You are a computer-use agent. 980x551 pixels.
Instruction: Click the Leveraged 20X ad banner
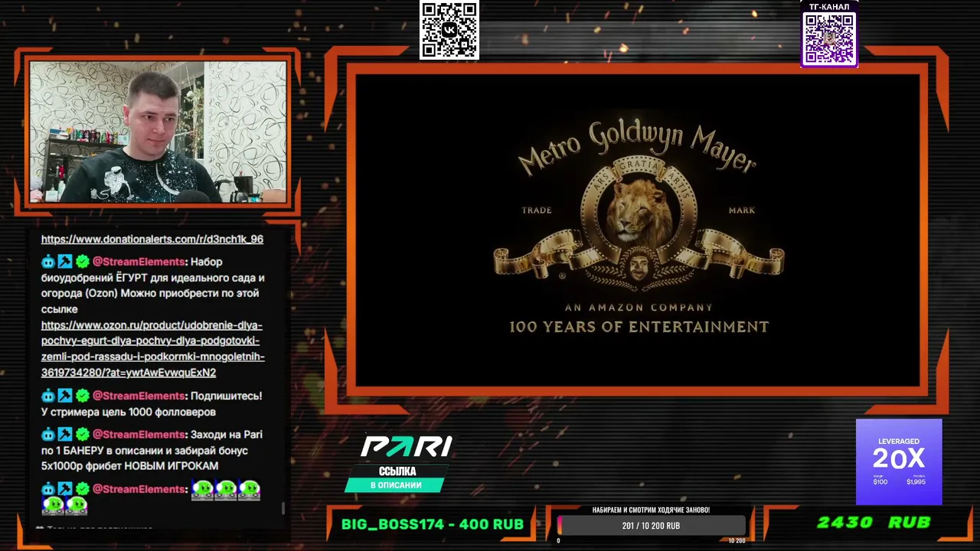tap(899, 461)
